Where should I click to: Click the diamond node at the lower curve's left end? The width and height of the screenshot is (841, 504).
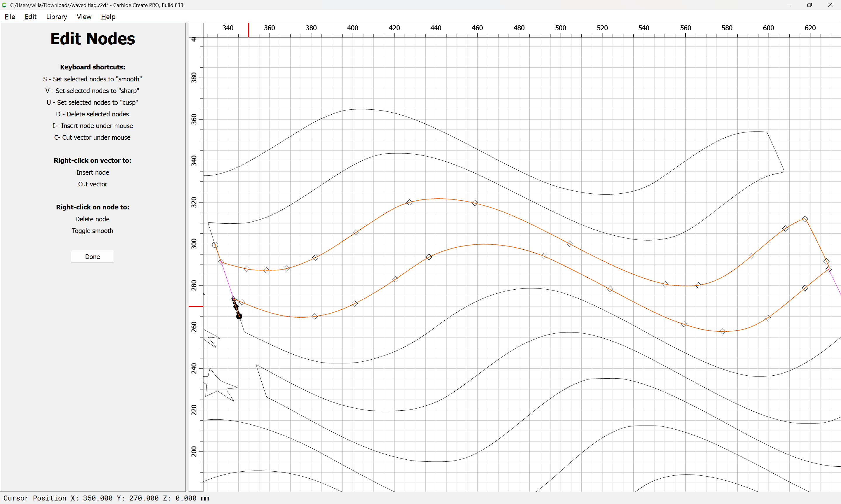[x=242, y=302]
